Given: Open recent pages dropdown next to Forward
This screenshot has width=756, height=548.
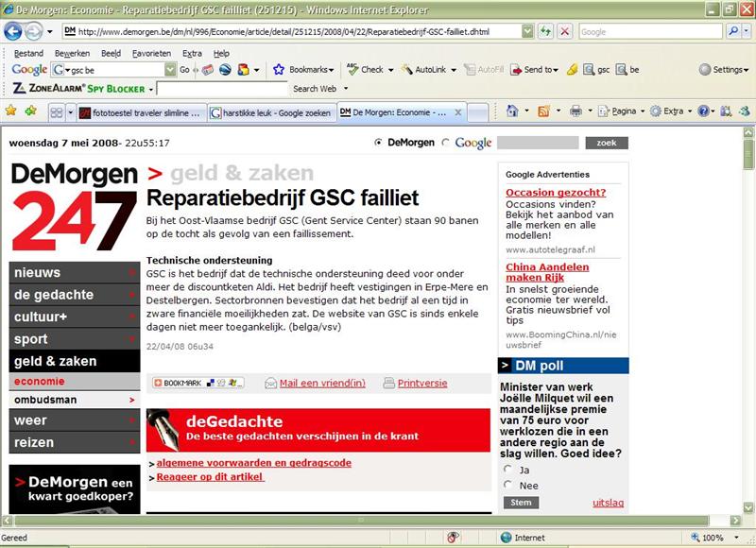Looking at the screenshot, I should coord(50,32).
